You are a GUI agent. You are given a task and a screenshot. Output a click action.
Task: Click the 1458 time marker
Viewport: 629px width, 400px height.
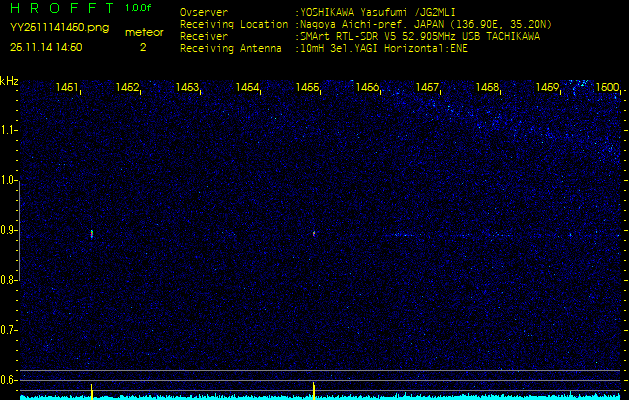click(x=487, y=88)
